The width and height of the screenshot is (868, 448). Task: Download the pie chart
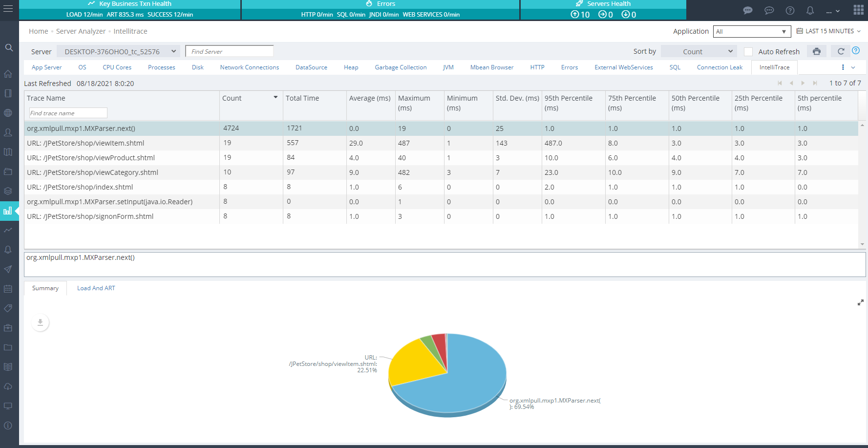coord(41,322)
